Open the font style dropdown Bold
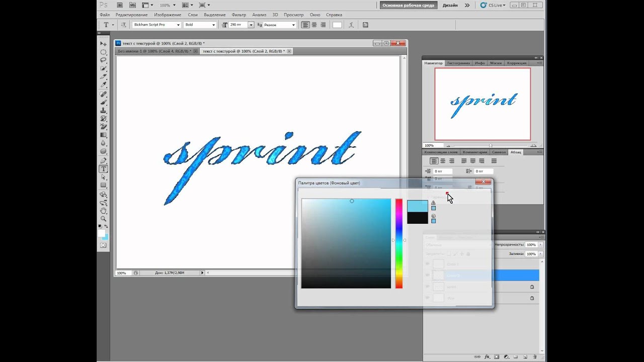 tap(214, 25)
